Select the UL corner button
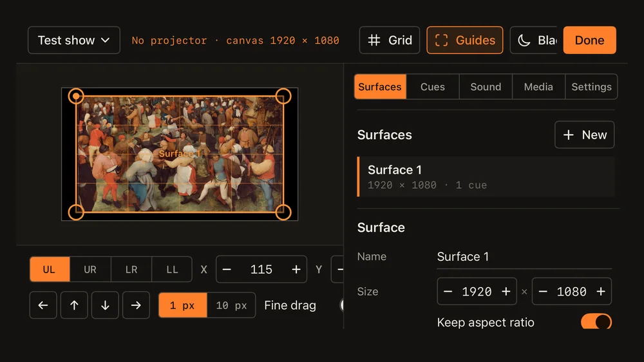Viewport: 644px width, 362px height. (x=50, y=269)
